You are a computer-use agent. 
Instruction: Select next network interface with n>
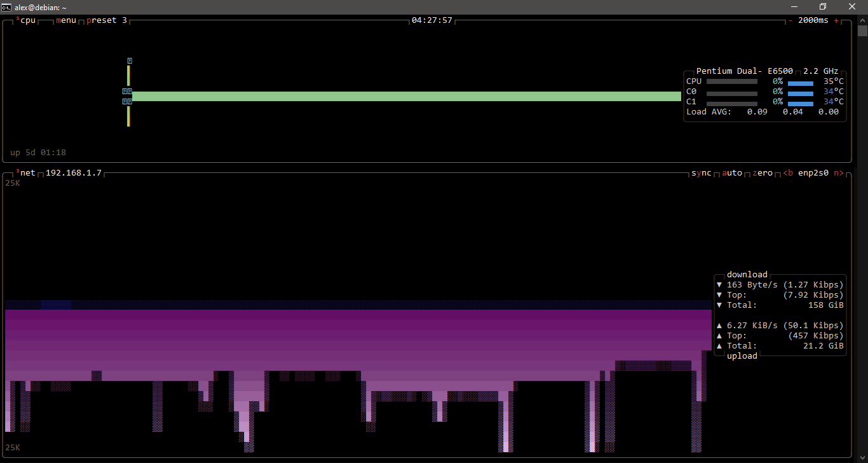(839, 172)
